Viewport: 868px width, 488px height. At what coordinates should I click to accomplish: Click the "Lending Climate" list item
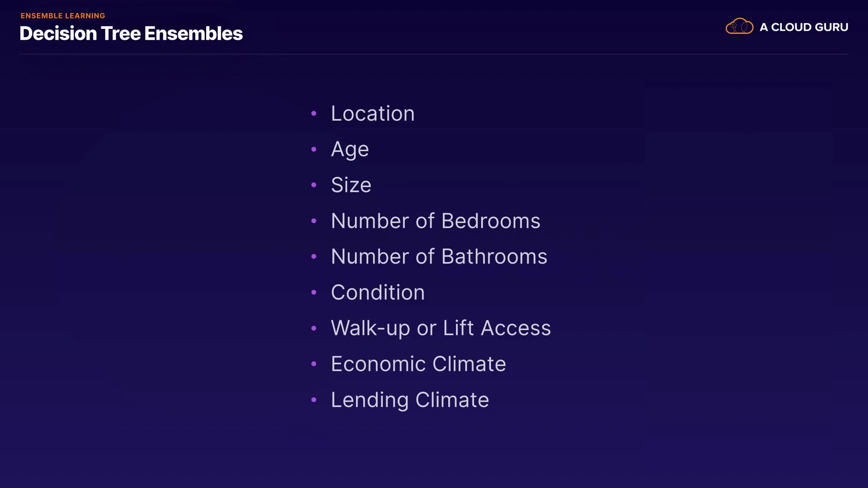point(410,400)
